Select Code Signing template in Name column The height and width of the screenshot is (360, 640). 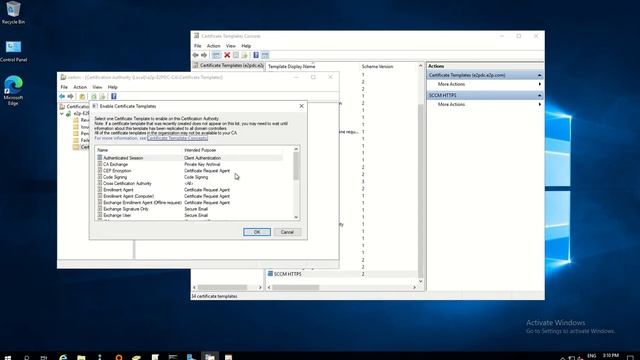click(115, 177)
